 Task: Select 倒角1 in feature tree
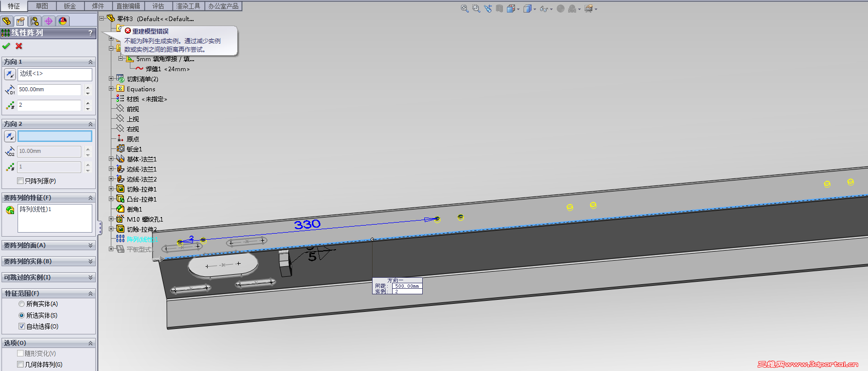pyautogui.click(x=134, y=209)
